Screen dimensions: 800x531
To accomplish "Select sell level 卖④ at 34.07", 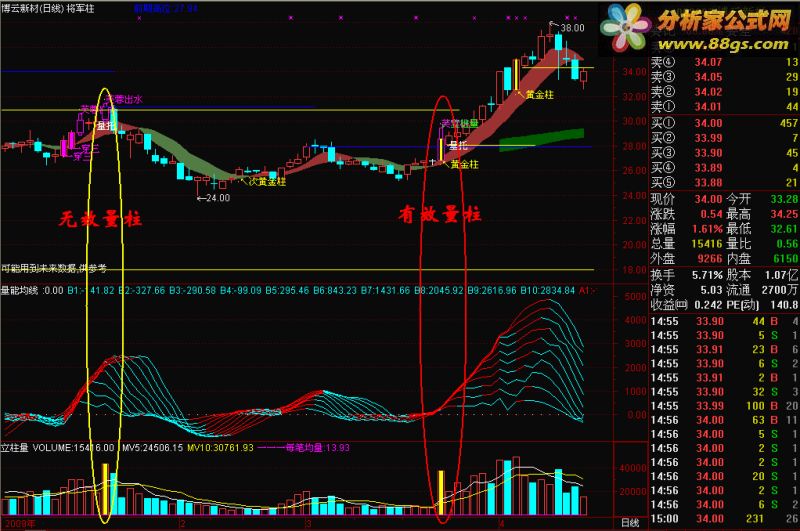I will (x=724, y=62).
